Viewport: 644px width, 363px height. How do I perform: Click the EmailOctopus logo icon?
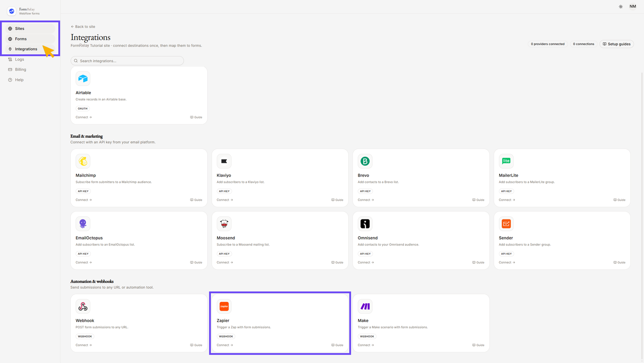point(83,223)
